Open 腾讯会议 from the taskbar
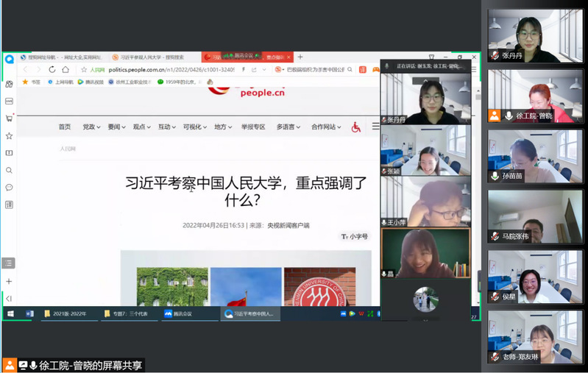The width and height of the screenshot is (588, 373). coord(177,313)
